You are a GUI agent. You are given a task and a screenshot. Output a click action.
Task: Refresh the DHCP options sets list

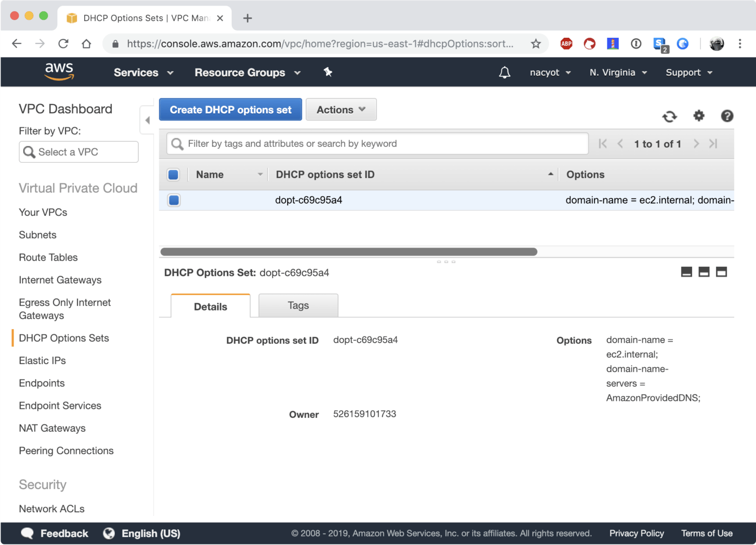[x=669, y=116]
